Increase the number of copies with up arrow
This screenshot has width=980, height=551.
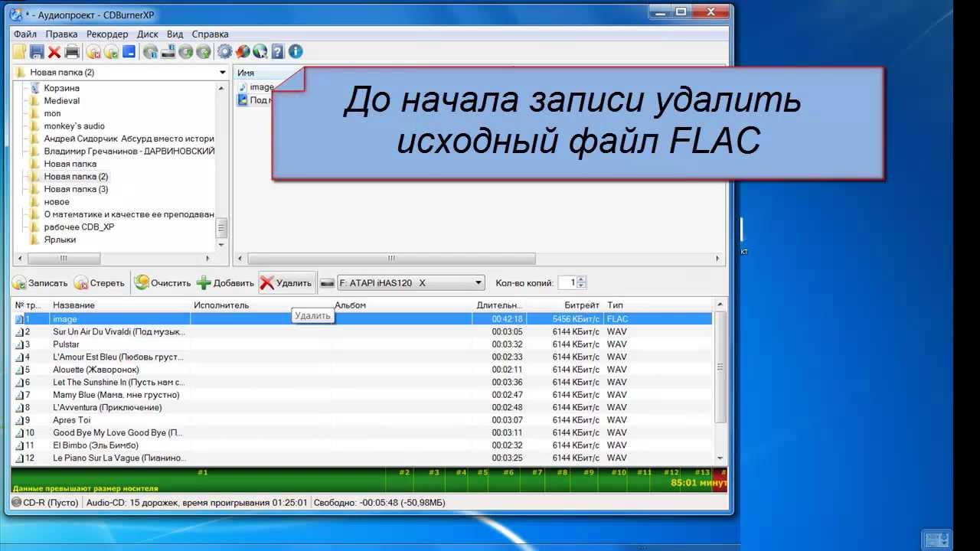(x=582, y=279)
